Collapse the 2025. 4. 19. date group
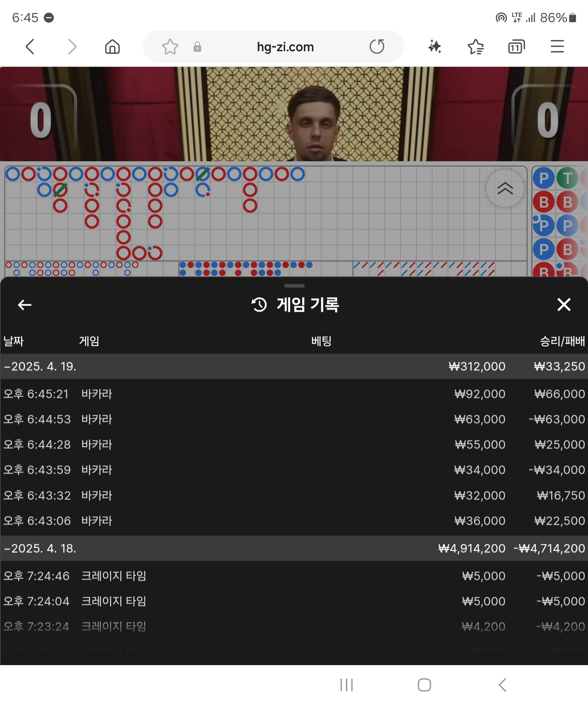 pos(40,366)
